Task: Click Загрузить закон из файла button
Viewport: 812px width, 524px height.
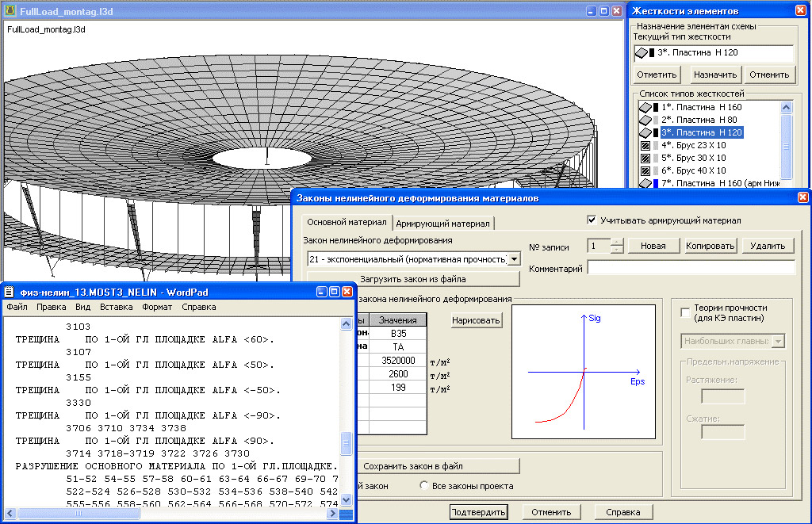Action: (412, 279)
